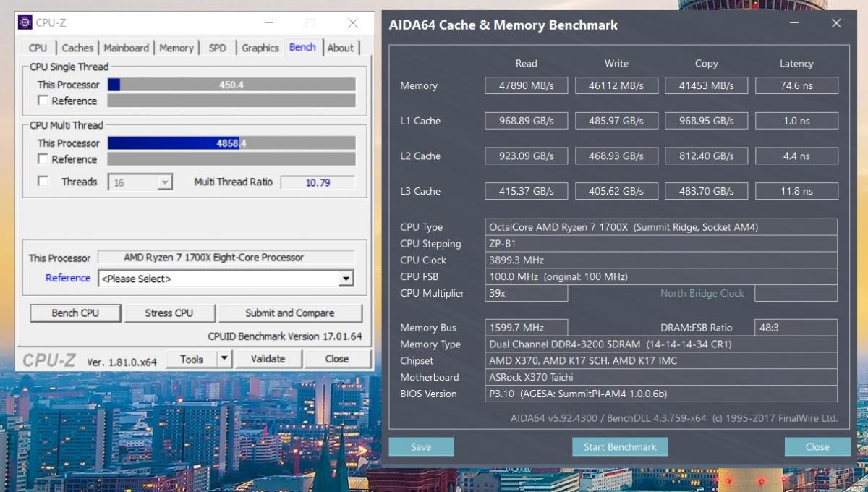Click L3 Cache Latency value 11.8 ns
This screenshot has width=868, height=492.
pyautogui.click(x=797, y=191)
